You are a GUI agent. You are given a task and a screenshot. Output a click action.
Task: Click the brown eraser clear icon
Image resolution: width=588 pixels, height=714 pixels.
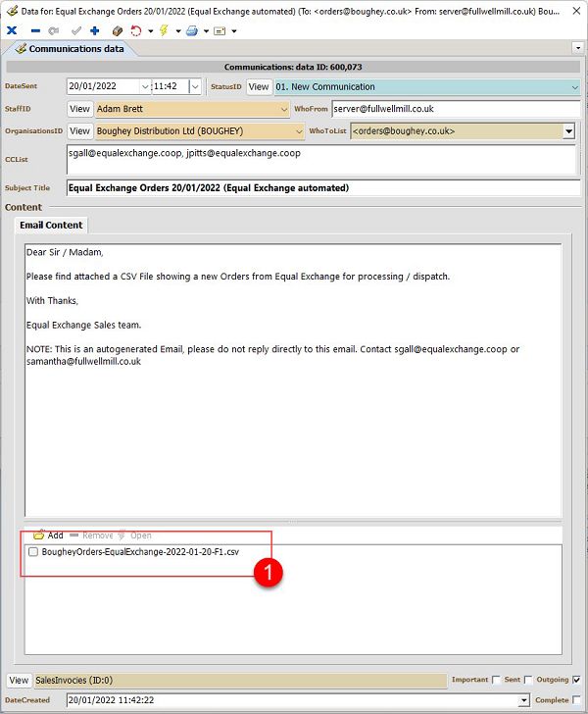tap(118, 30)
